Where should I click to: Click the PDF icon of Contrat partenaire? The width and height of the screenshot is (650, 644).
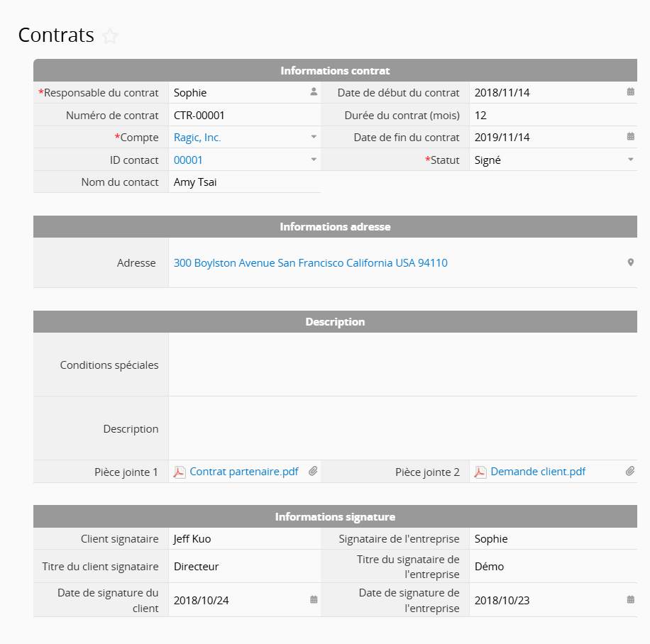coord(180,472)
